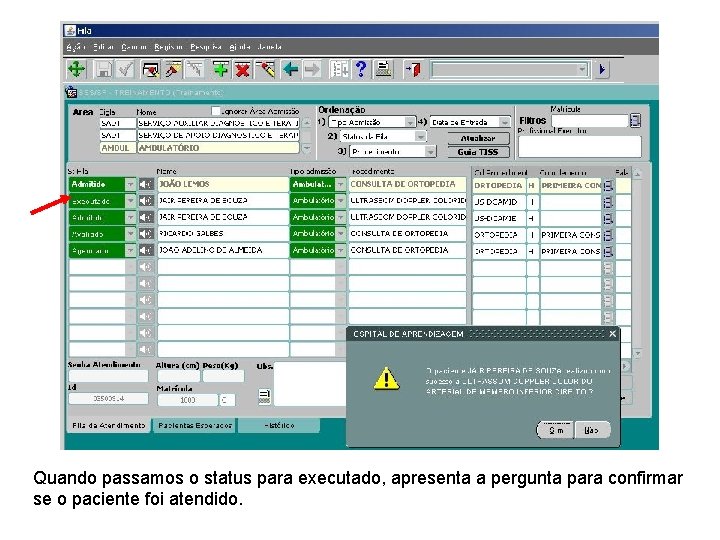Click the Senha Atendimento field
The image size is (720, 540).
click(108, 376)
